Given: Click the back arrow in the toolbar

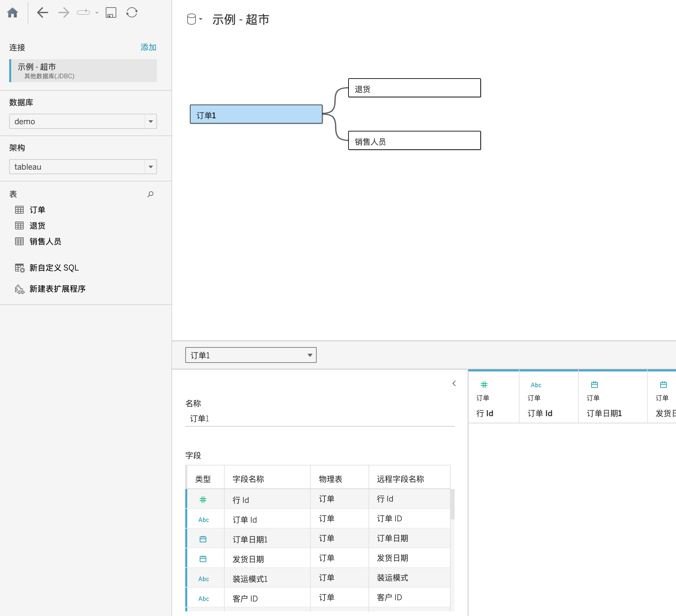Looking at the screenshot, I should 43,13.
